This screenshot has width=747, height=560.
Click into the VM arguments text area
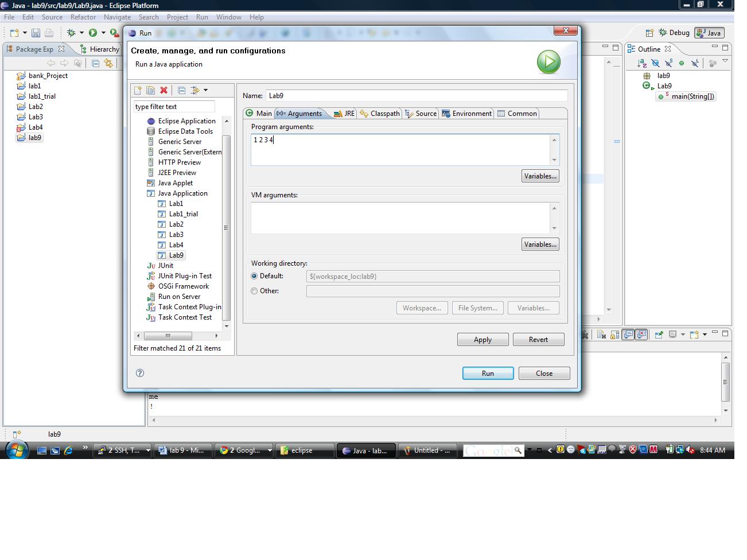pyautogui.click(x=400, y=218)
